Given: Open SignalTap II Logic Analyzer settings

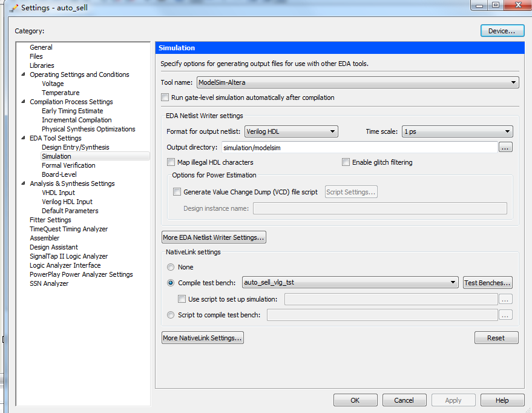Looking at the screenshot, I should point(68,257).
